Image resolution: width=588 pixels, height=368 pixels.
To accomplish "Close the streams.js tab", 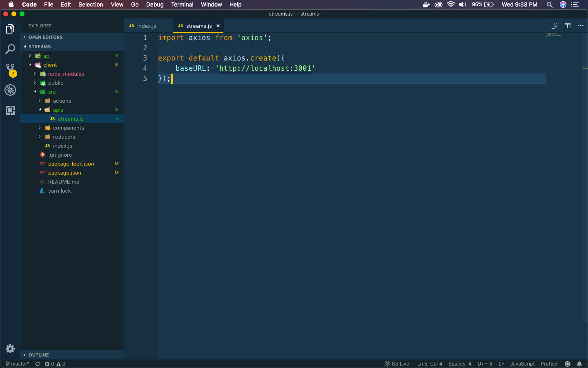I will pyautogui.click(x=218, y=26).
